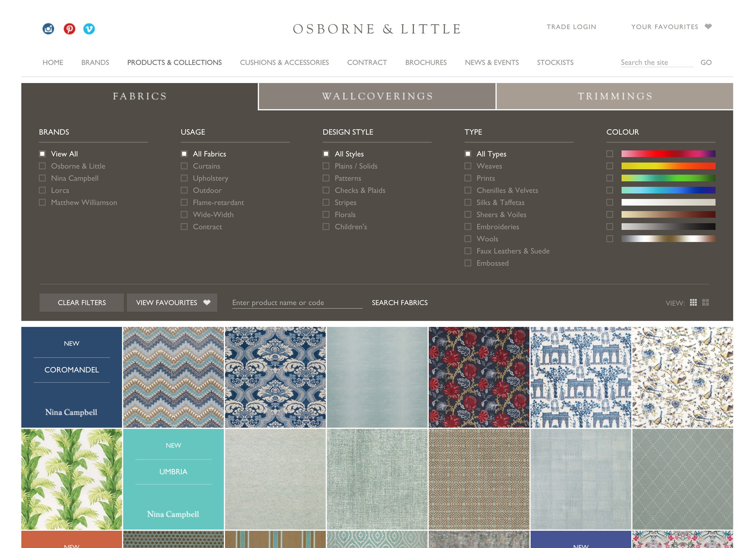Image resolution: width=756 pixels, height=548 pixels.
Task: Enable the Upholstery usage checkbox
Action: tap(184, 178)
